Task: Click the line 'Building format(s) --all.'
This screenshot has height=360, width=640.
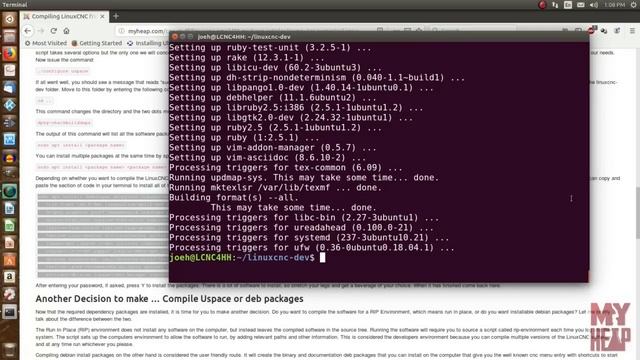Action: [234, 198]
